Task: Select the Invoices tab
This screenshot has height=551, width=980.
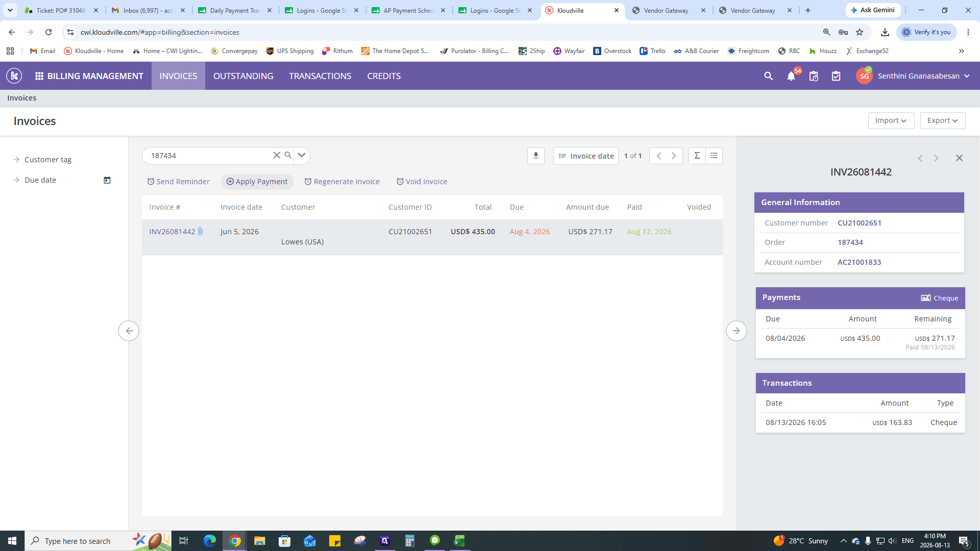Action: (178, 76)
